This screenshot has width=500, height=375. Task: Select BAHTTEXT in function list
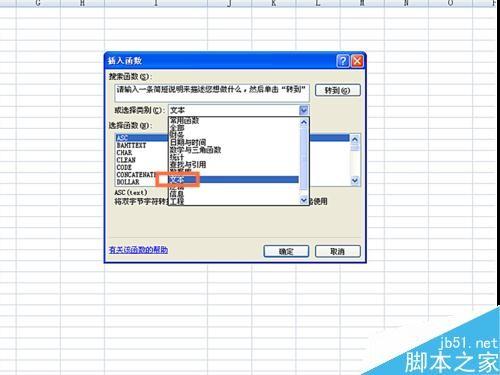[131, 145]
